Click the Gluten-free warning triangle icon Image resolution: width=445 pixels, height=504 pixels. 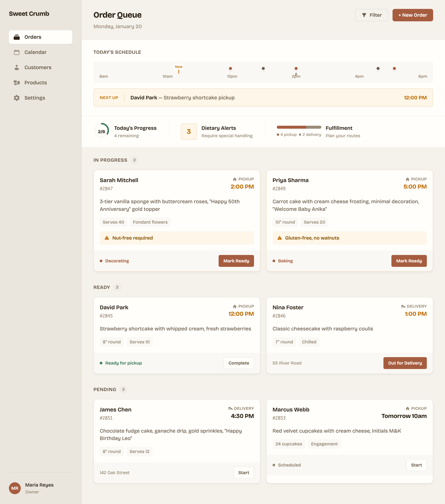point(280,238)
